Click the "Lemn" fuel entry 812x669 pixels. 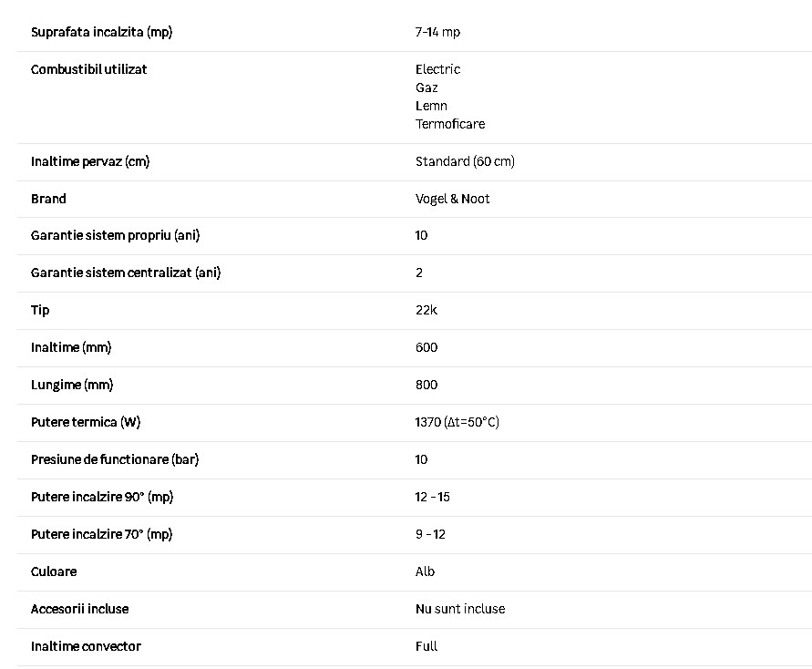431,106
